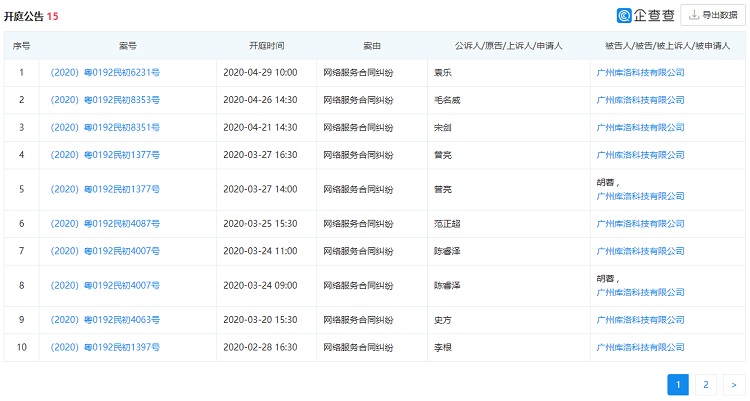Open case 4007号 with the 11:00 hearing
Screen dimensions: 750x401
pos(105,251)
